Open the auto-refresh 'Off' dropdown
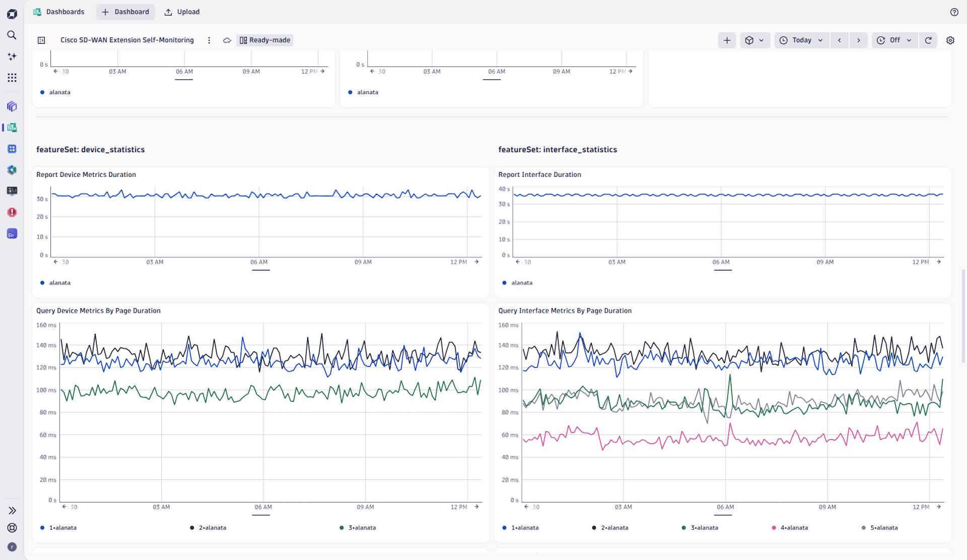The width and height of the screenshot is (967, 560). pyautogui.click(x=894, y=40)
